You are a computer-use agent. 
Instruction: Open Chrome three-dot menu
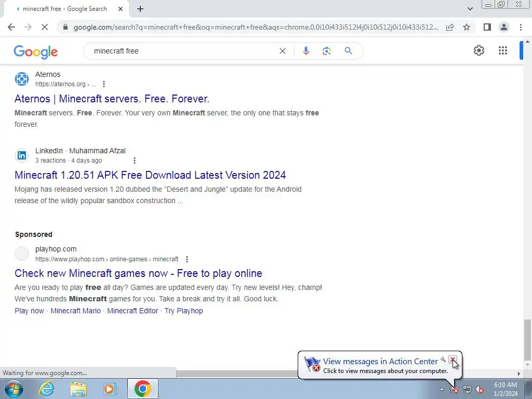521,27
